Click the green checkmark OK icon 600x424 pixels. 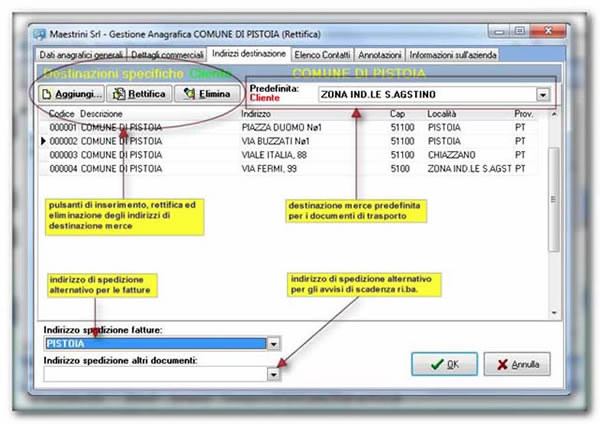(x=436, y=364)
